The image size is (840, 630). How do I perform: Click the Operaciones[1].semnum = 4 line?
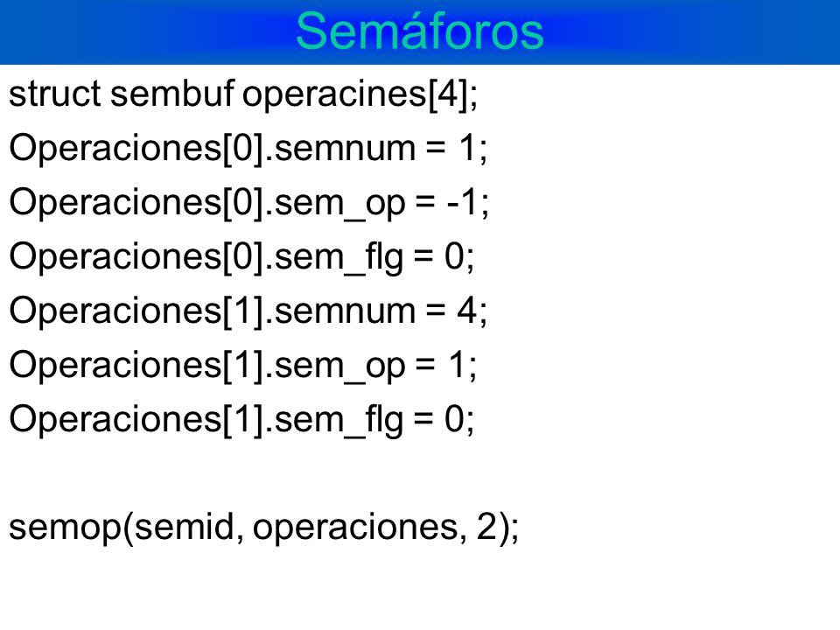[248, 311]
